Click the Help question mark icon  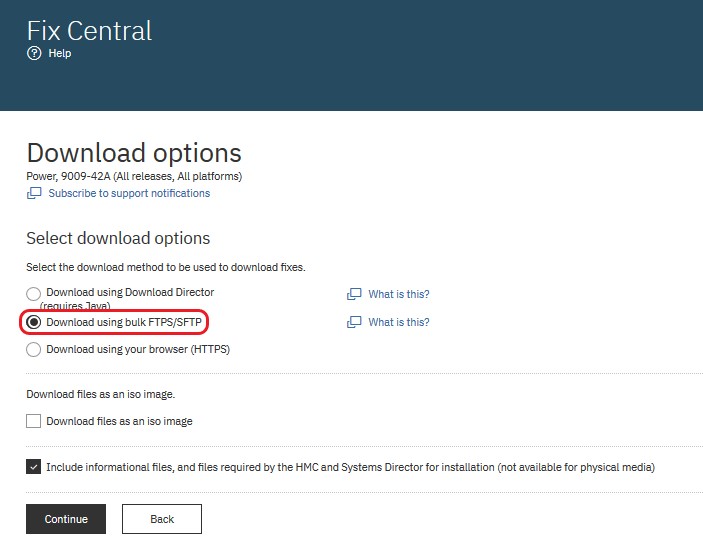click(x=34, y=54)
